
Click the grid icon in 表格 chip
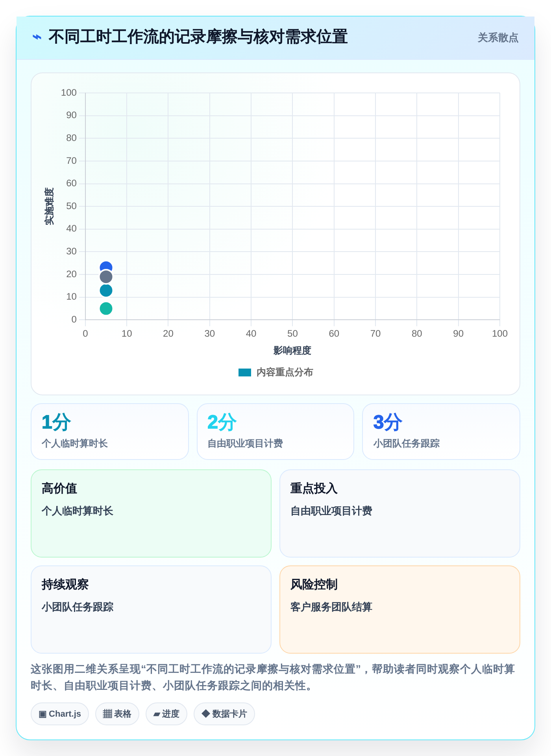click(107, 714)
